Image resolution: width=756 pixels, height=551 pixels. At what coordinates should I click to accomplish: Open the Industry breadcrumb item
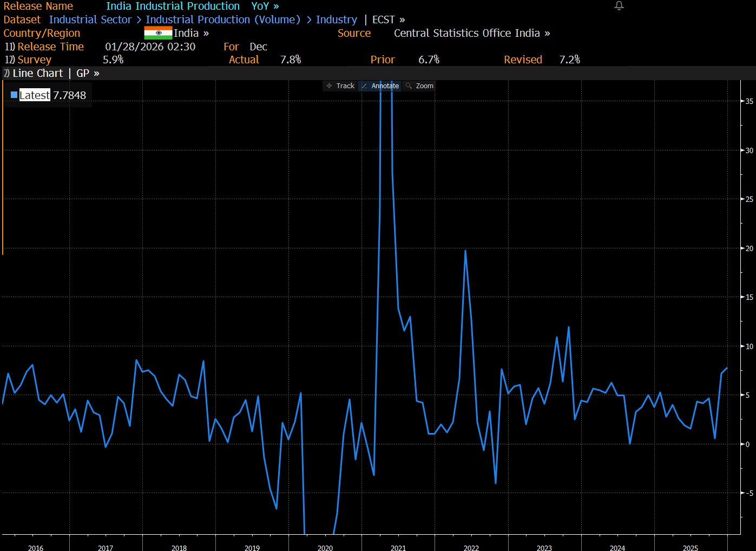point(337,19)
